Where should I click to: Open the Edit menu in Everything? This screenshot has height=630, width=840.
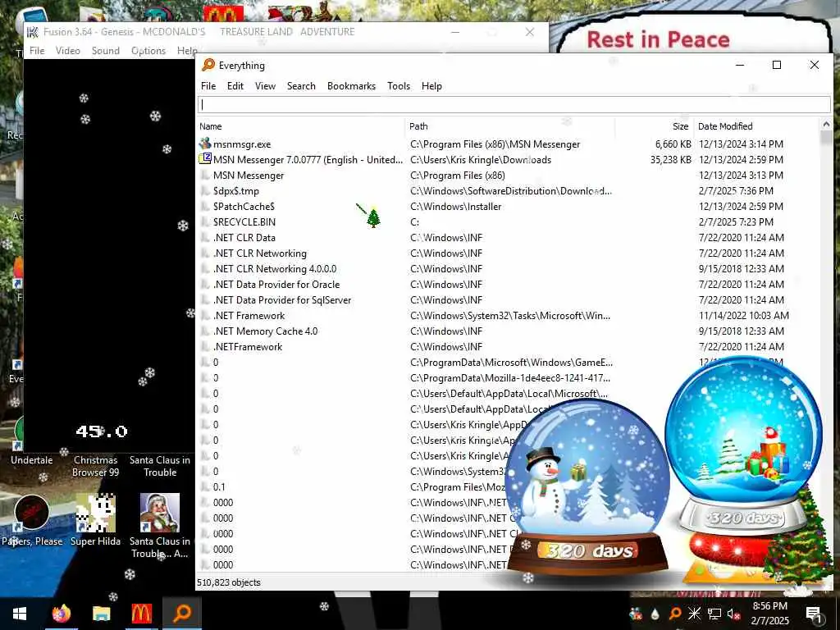click(235, 85)
